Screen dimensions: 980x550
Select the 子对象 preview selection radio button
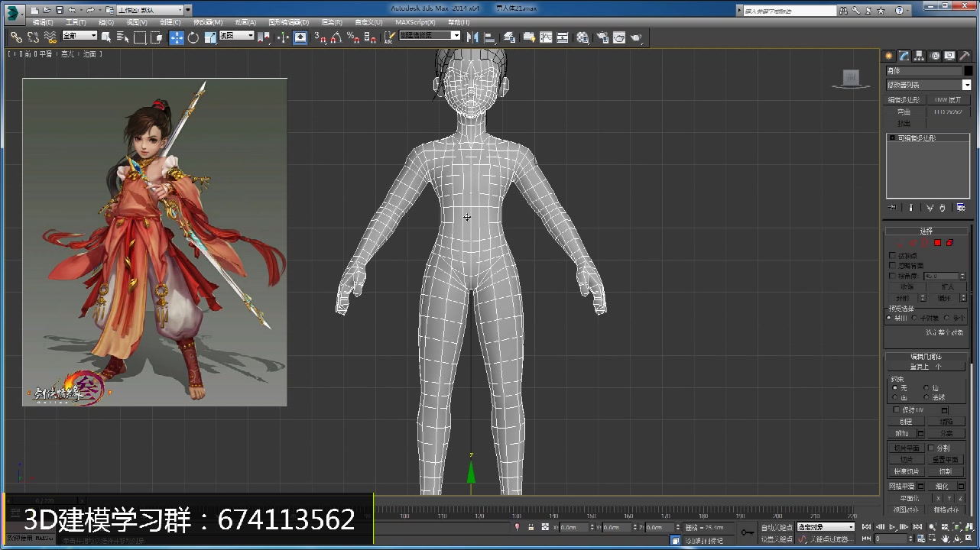point(913,318)
